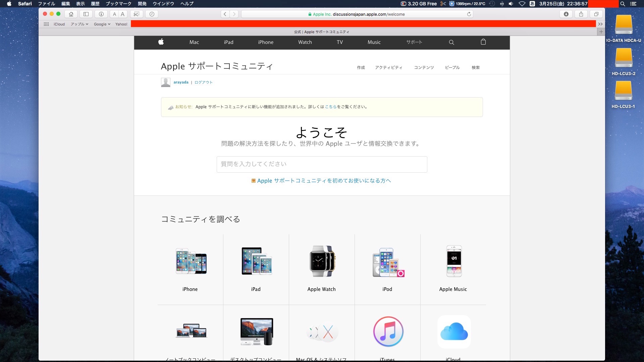The width and height of the screenshot is (644, 362).
Task: Click the こちら link in the notice
Action: click(330, 107)
